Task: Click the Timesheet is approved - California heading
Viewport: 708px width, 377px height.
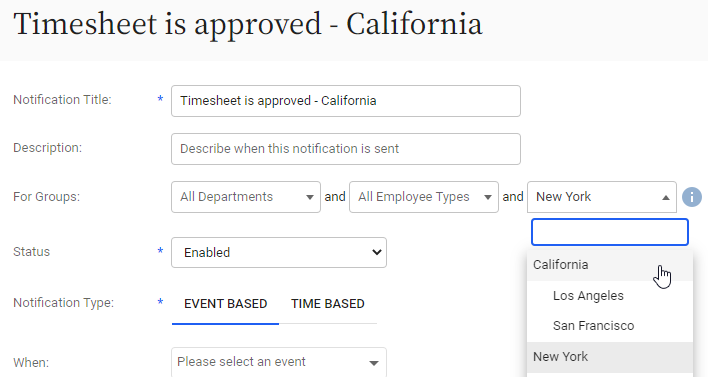Action: 248,24
